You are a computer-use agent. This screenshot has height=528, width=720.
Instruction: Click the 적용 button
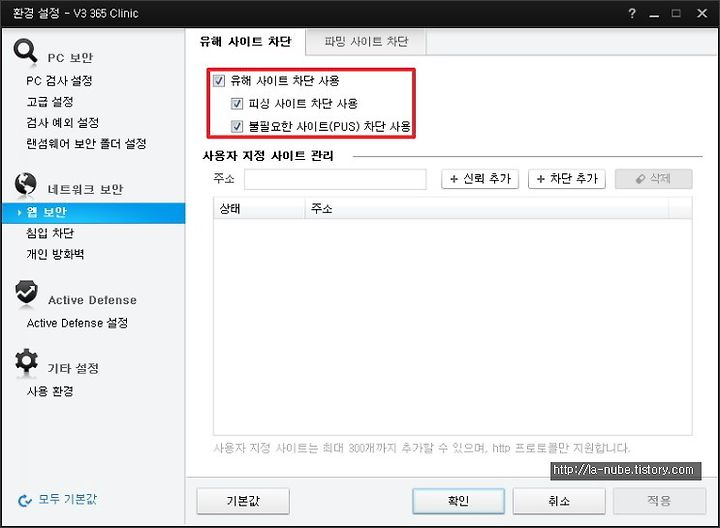tap(659, 501)
